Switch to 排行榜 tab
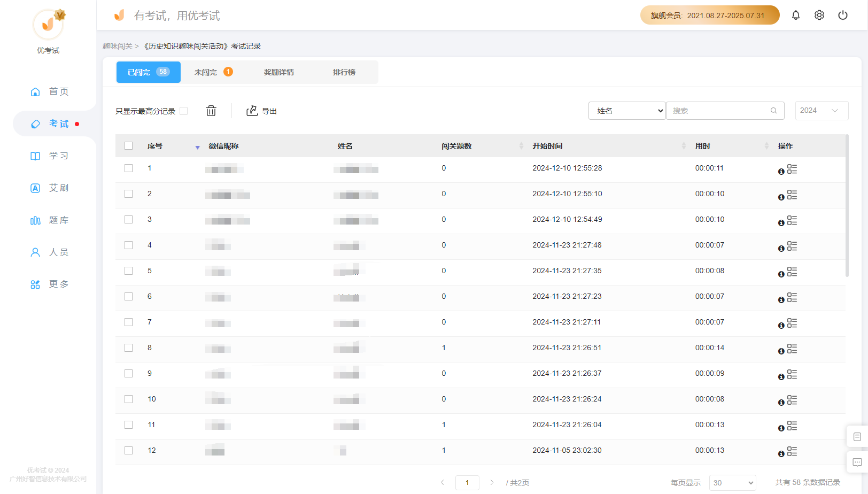 (x=344, y=72)
